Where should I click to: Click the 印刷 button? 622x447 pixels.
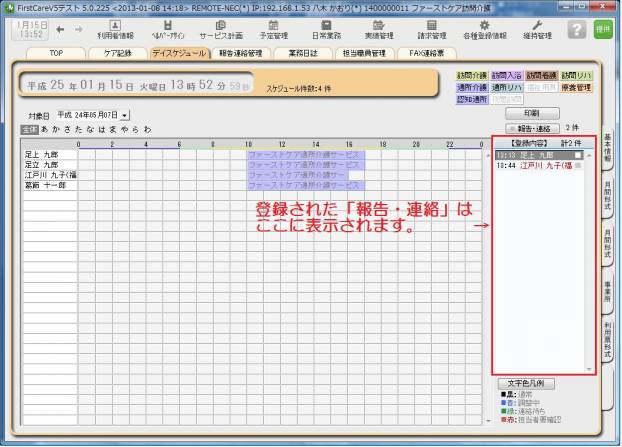(531, 113)
